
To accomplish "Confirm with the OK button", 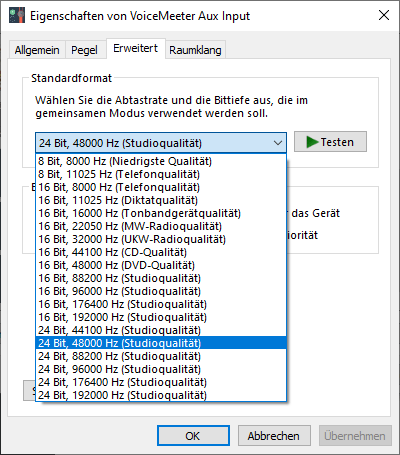I will pos(193,436).
